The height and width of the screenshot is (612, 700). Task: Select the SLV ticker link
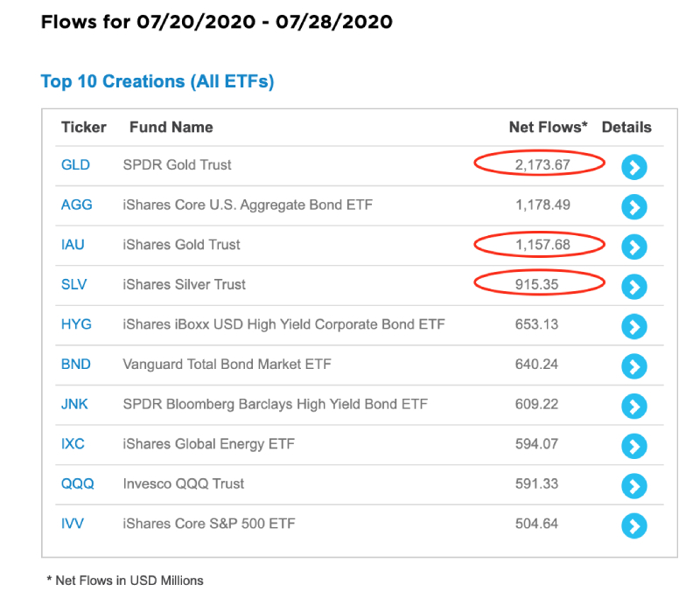click(74, 284)
